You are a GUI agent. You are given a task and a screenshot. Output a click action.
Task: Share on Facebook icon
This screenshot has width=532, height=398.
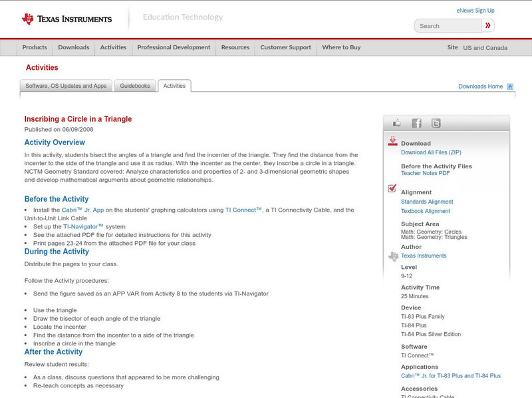click(416, 123)
